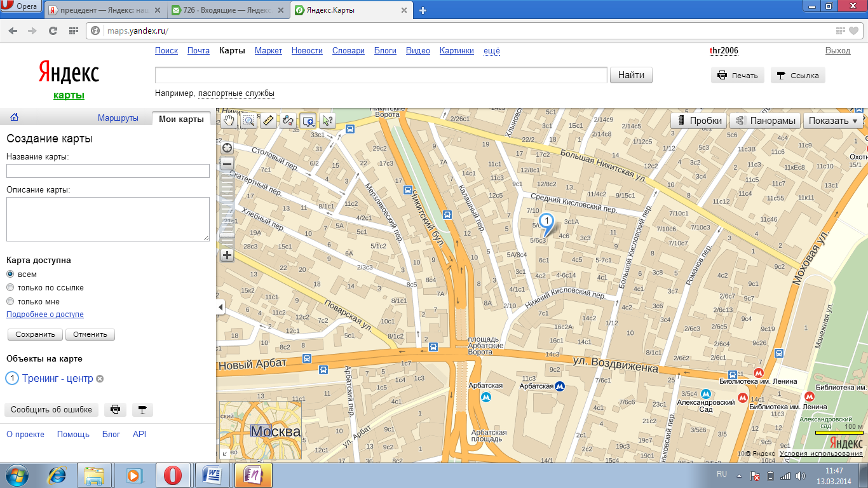Screen dimensions: 868x488
Task: Switch to Маршруты tab
Action: [118, 118]
